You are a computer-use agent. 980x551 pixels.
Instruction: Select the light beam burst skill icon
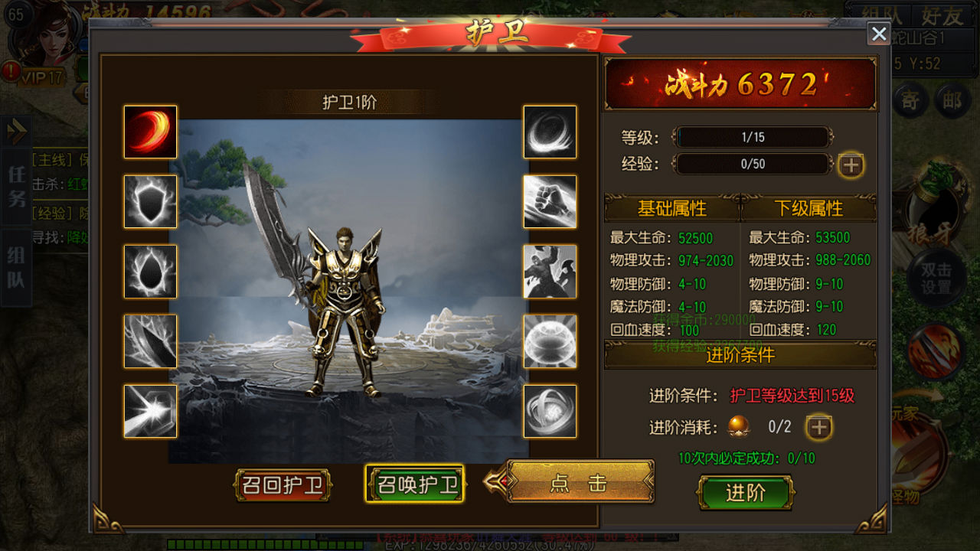click(x=151, y=411)
